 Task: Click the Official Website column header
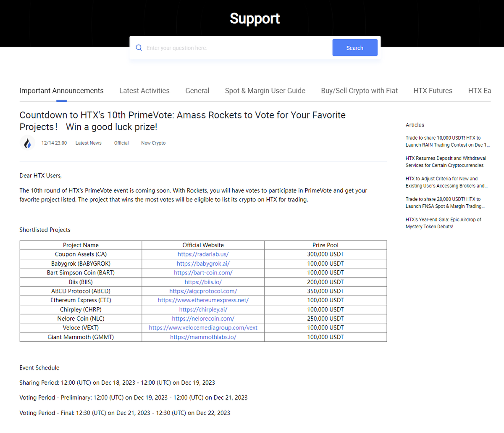tap(203, 245)
